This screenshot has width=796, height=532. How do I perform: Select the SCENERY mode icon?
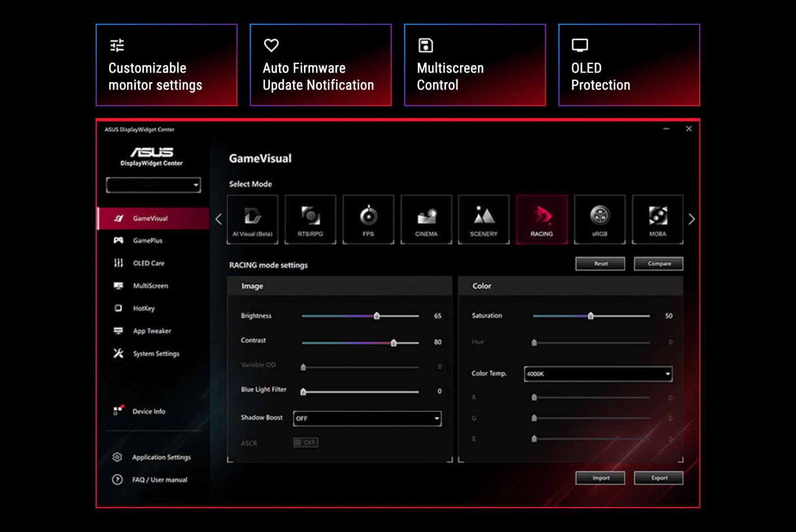[483, 219]
